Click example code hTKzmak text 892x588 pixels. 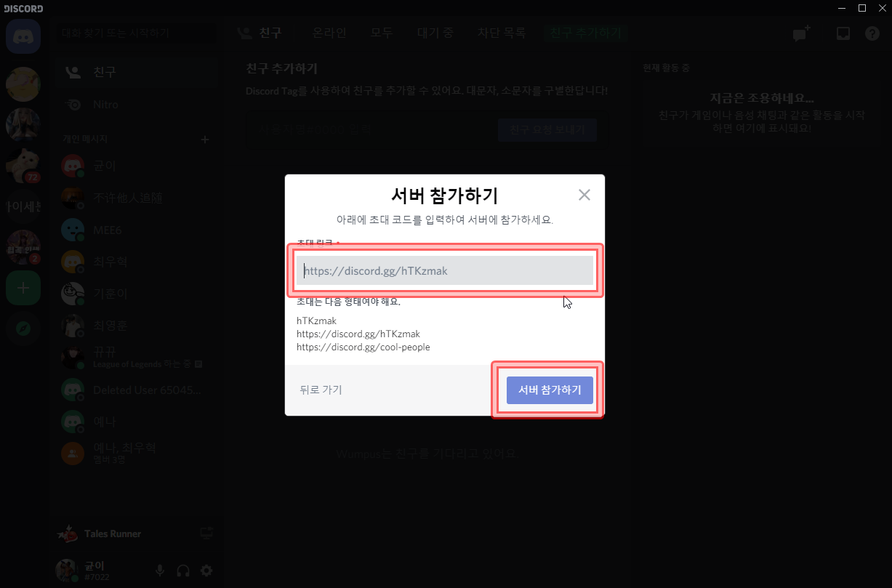tap(317, 321)
